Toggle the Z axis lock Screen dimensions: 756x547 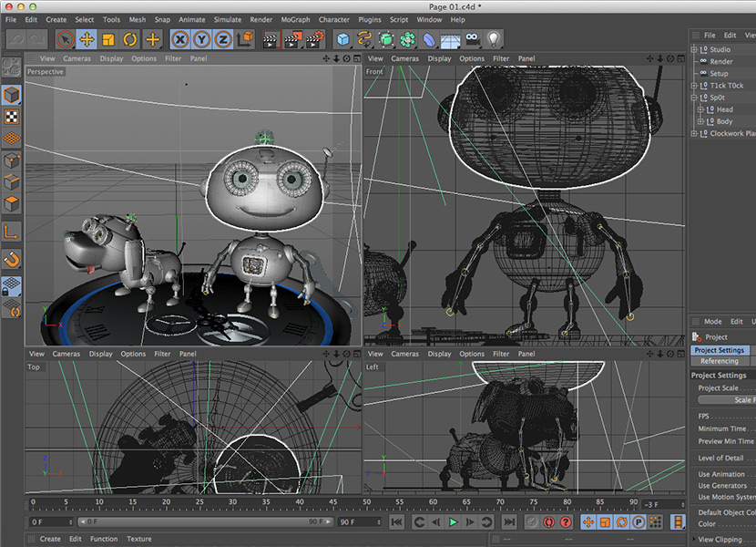coord(223,39)
